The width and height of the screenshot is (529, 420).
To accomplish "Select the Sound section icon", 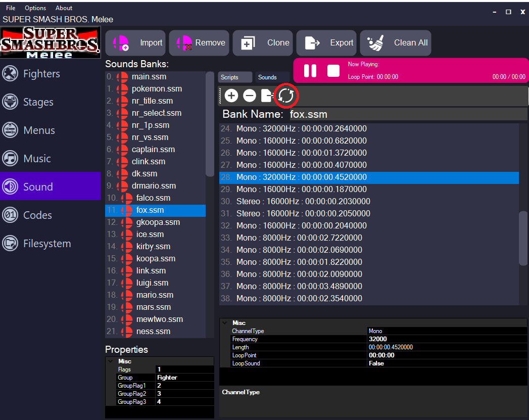I will [x=10, y=186].
